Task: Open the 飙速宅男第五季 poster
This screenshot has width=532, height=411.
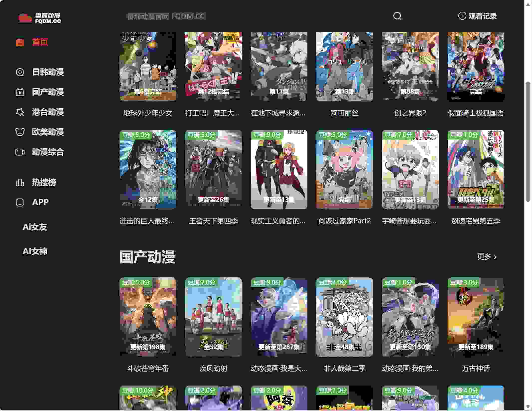Action: tap(476, 170)
